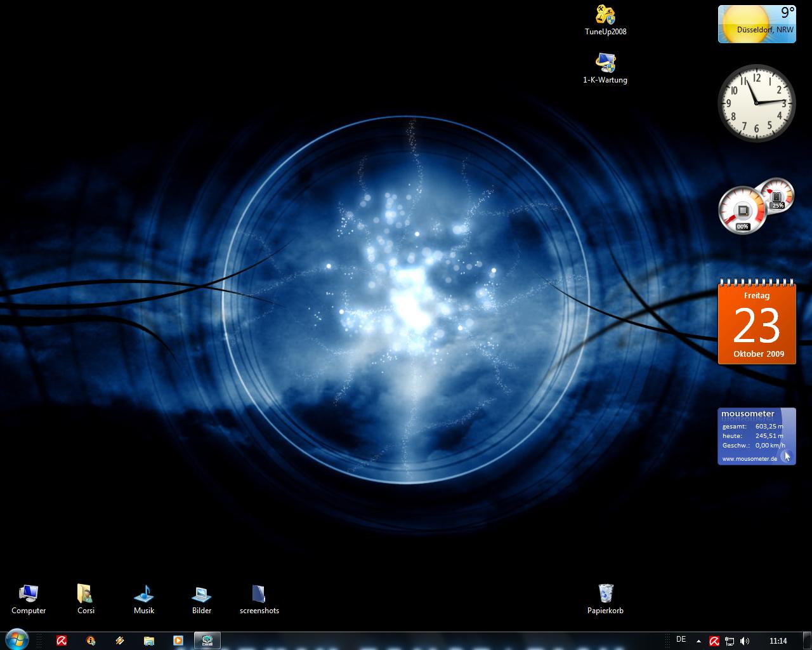Open the 1-K-Wartung desktop shortcut
The image size is (812, 650).
point(605,63)
